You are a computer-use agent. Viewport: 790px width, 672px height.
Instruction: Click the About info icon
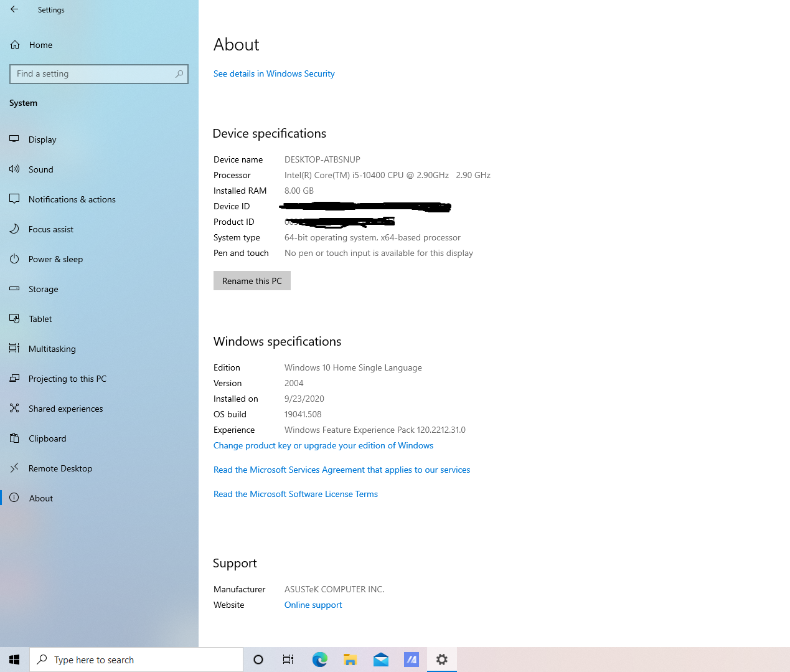(x=14, y=498)
